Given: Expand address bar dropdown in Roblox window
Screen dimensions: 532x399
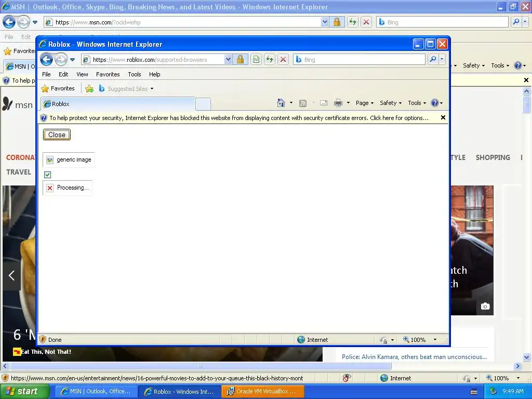Looking at the screenshot, I should coord(229,60).
